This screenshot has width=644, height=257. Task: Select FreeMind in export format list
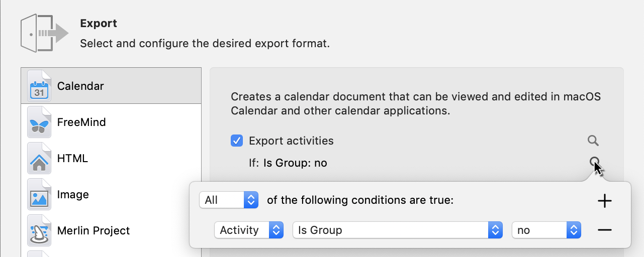(x=81, y=122)
